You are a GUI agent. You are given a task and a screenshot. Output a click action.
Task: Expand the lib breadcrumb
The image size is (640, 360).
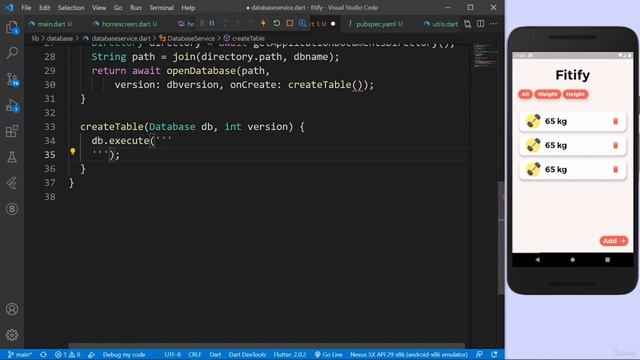pos(36,38)
